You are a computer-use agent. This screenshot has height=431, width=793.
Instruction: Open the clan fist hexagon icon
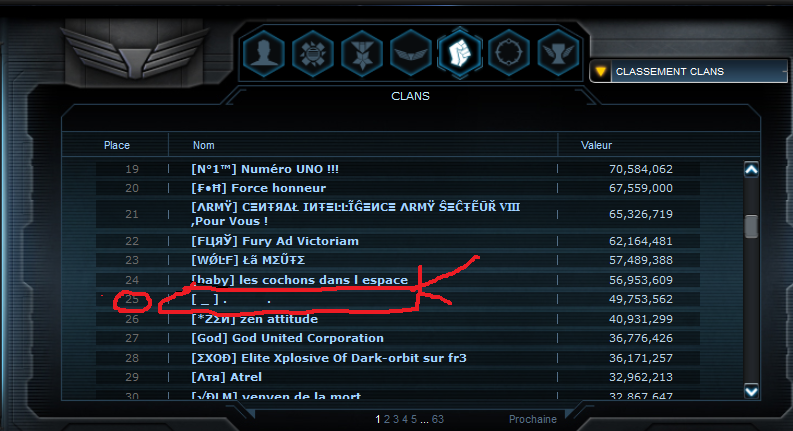tap(460, 53)
